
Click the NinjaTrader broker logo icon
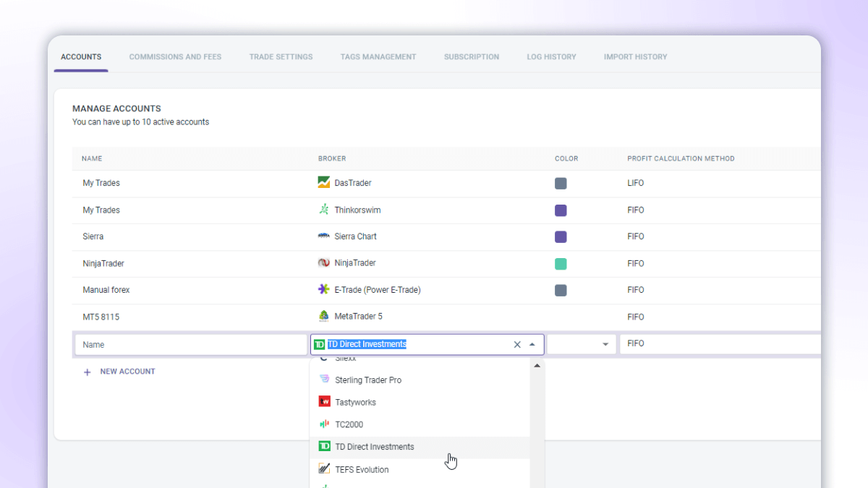click(324, 263)
